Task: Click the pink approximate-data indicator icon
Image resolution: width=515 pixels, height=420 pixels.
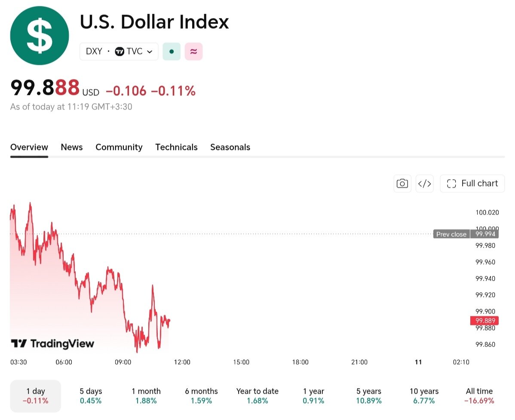Action: (x=193, y=52)
